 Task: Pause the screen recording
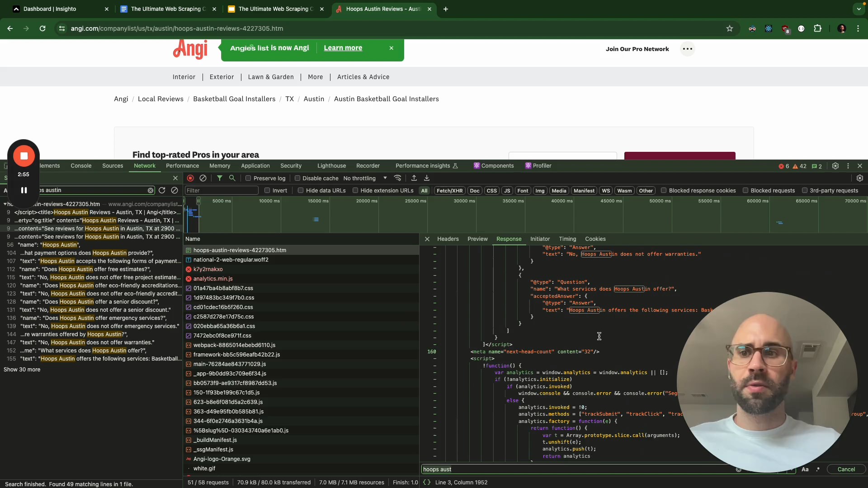click(x=24, y=190)
